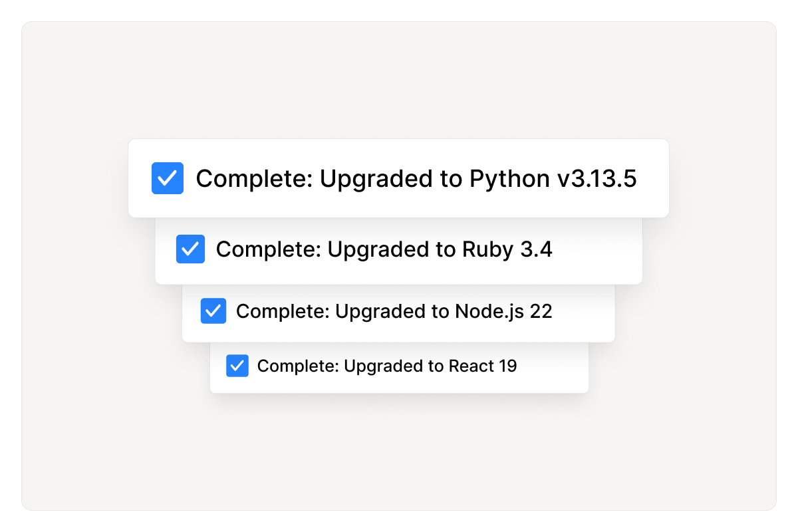This screenshot has height=532, width=798.
Task: Click blank space after the React 19 text
Action: coord(552,367)
